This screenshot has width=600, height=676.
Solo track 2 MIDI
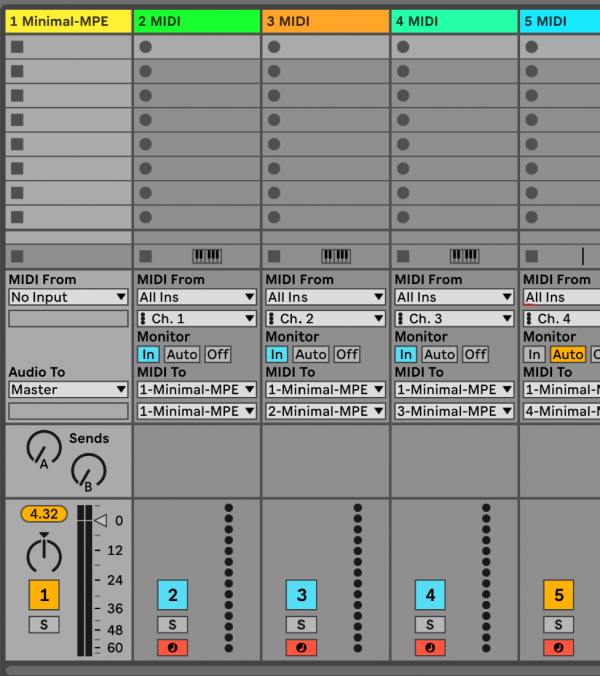tap(172, 625)
